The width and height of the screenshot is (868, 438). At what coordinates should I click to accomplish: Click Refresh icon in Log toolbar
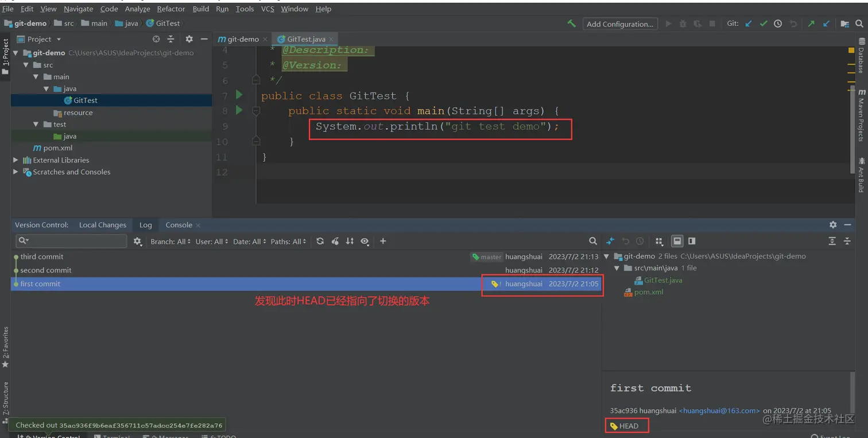tap(320, 241)
